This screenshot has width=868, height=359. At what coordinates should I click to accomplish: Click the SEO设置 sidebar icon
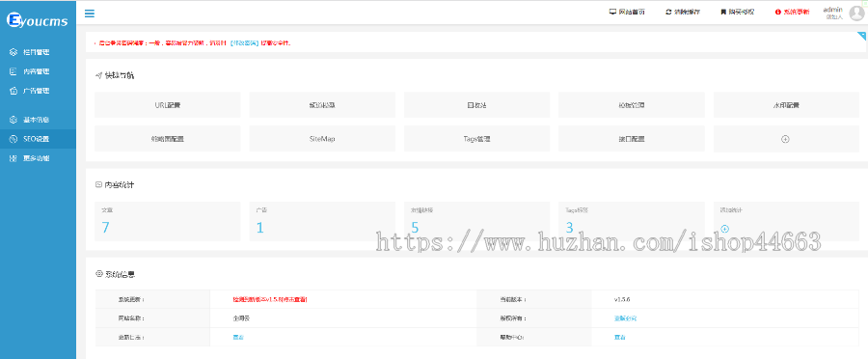tap(14, 139)
